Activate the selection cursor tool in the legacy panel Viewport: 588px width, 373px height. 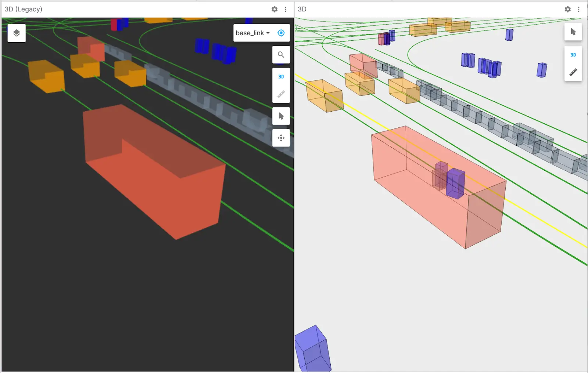click(x=281, y=116)
